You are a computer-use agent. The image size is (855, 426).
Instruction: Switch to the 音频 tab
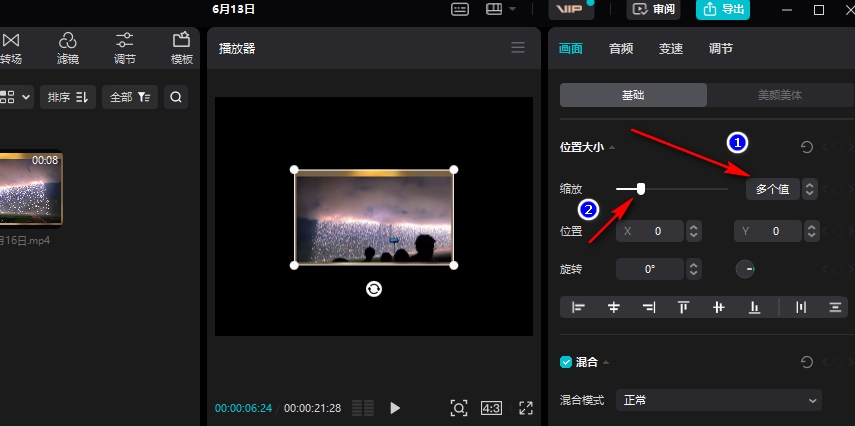click(x=621, y=48)
